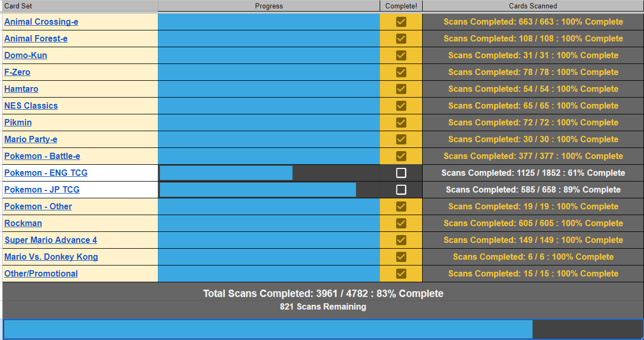Open the Pokemon - JP TCG link
The width and height of the screenshot is (644, 340).
click(x=42, y=189)
